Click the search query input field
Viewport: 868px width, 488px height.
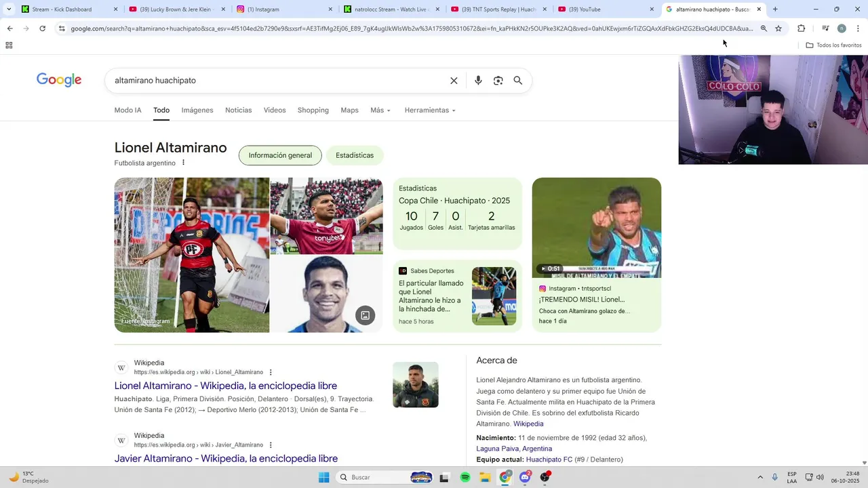[x=278, y=81]
